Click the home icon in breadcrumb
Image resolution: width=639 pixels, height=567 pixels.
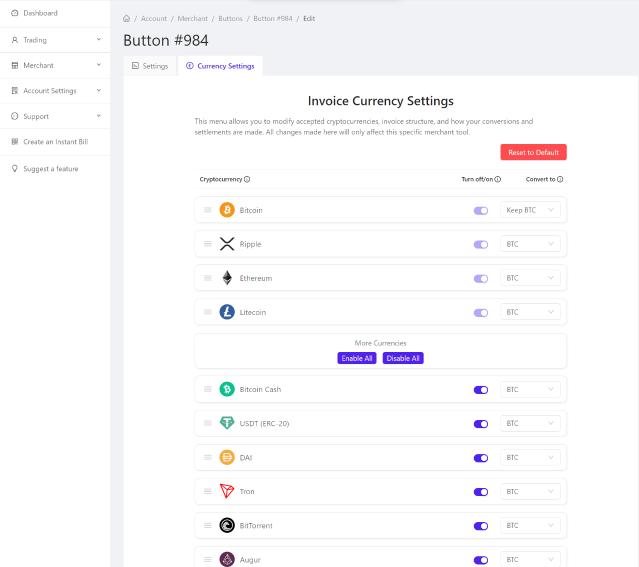click(127, 19)
